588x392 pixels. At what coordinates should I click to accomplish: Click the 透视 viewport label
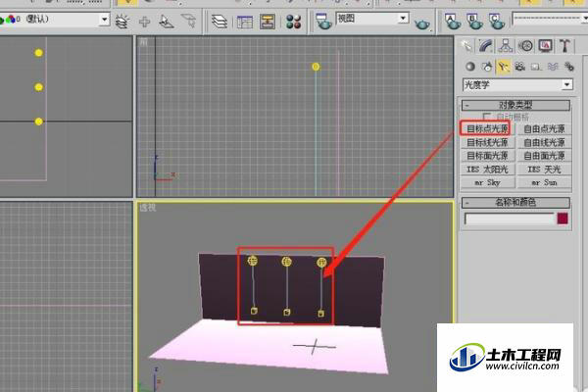(147, 208)
